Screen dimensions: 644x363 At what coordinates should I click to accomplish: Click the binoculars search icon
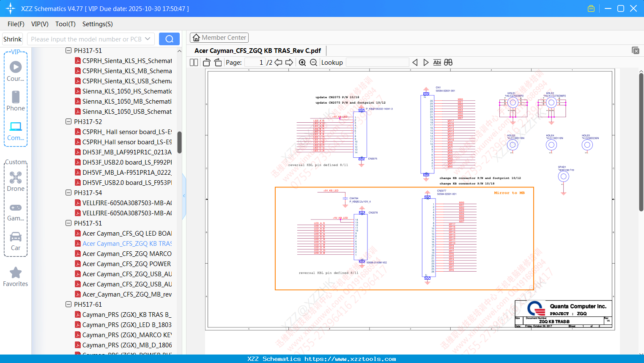(448, 63)
